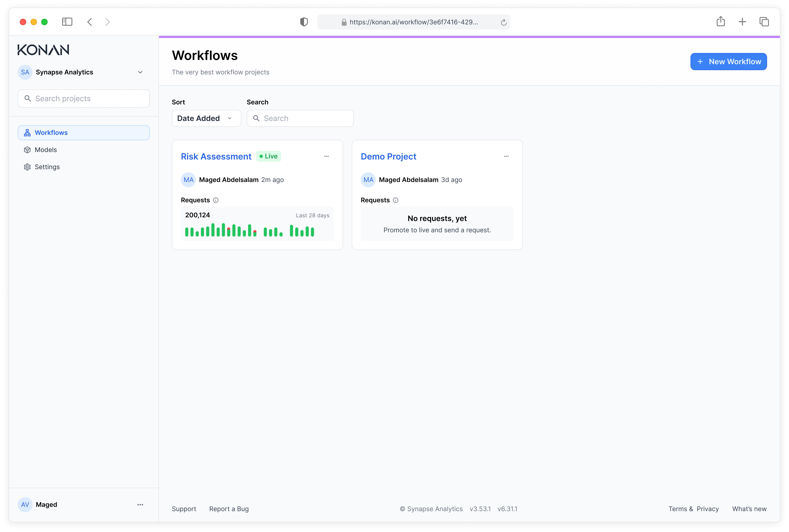Open the user options three-dot menu next to Maged

pos(140,505)
